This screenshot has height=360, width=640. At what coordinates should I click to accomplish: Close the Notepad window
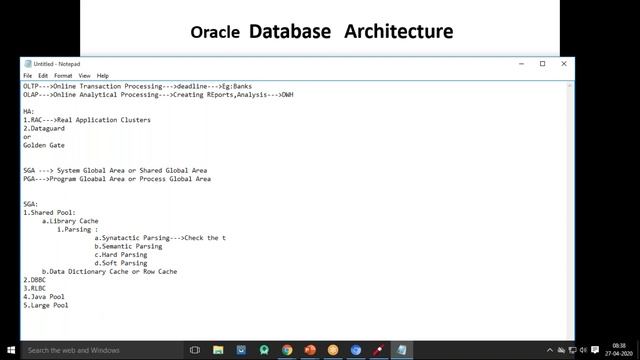point(564,64)
